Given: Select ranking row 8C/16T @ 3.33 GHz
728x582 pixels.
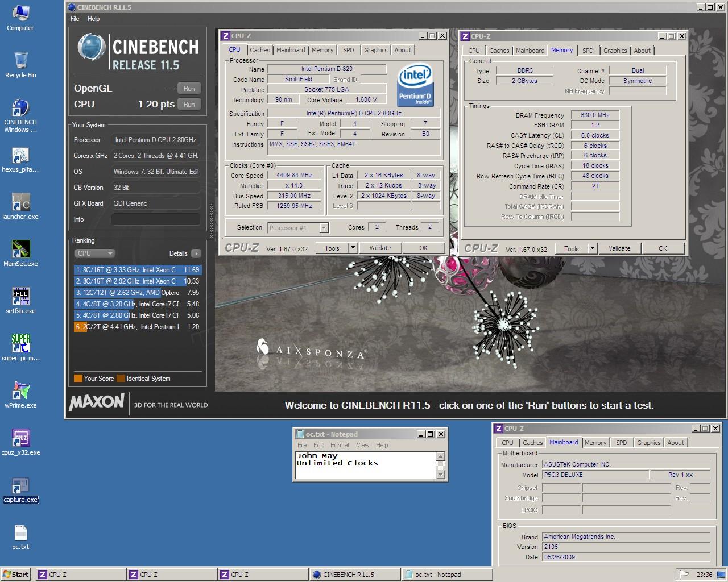Looking at the screenshot, I should coord(137,270).
